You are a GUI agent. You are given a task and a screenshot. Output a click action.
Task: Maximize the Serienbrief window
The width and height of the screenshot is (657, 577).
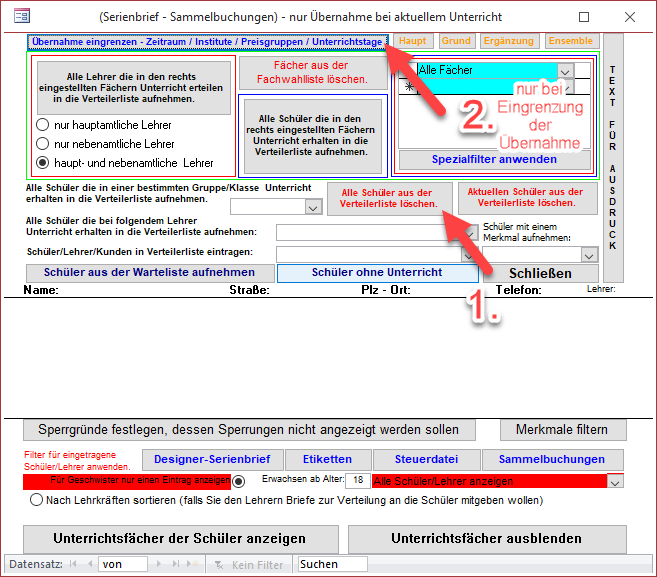pyautogui.click(x=584, y=17)
